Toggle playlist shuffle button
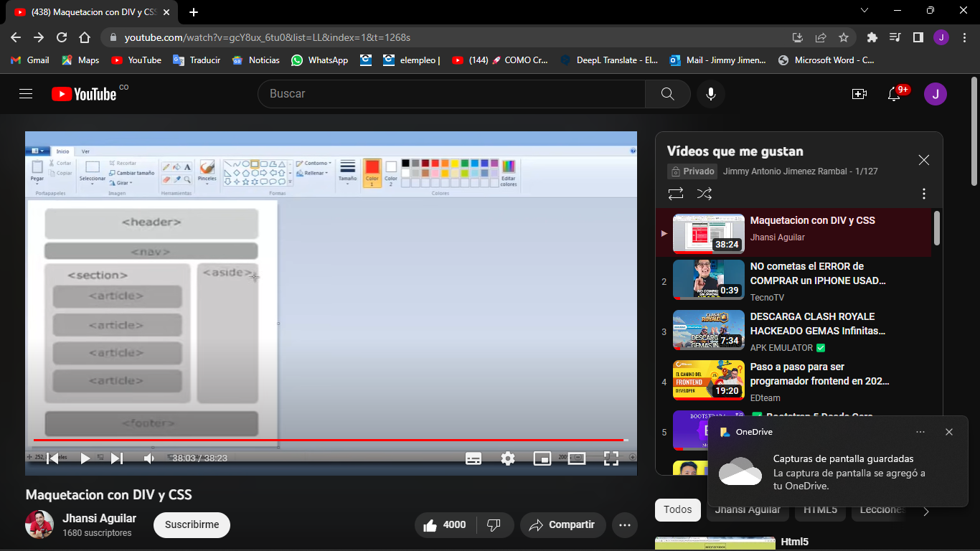This screenshot has width=980, height=551. tap(705, 194)
